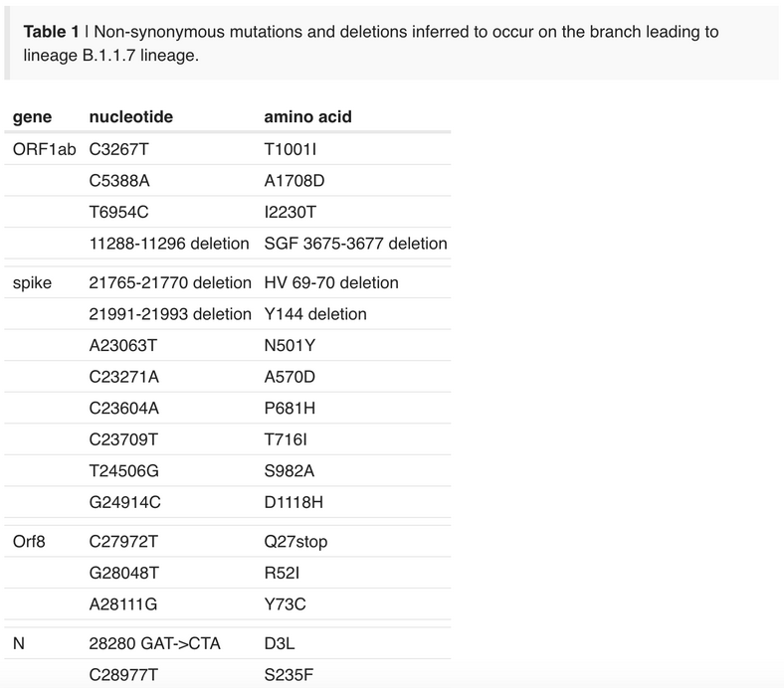The height and width of the screenshot is (688, 784).
Task: Select the C23604A nucleotide cell
Action: [124, 409]
